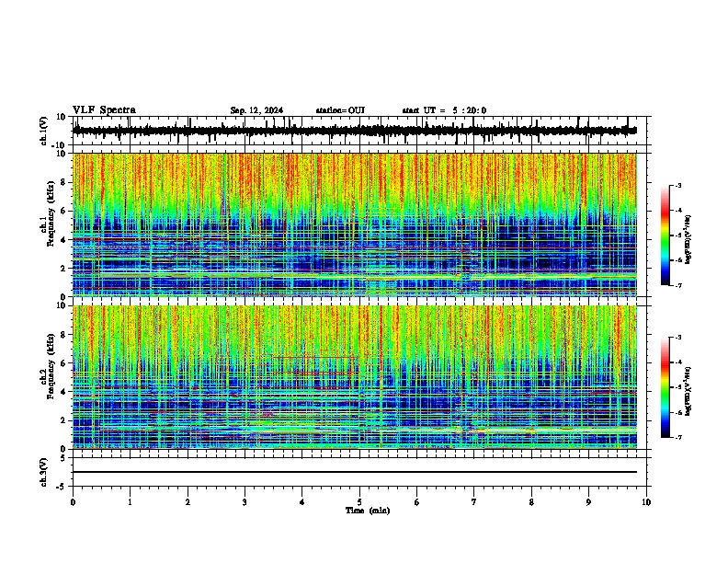Click time tick label '10' on x-axis

tap(646, 502)
